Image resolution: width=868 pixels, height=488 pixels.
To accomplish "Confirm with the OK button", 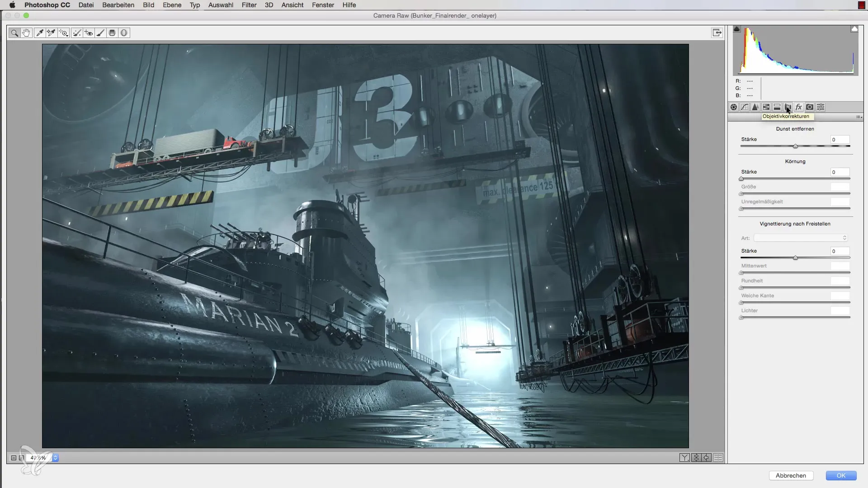I will point(841,475).
